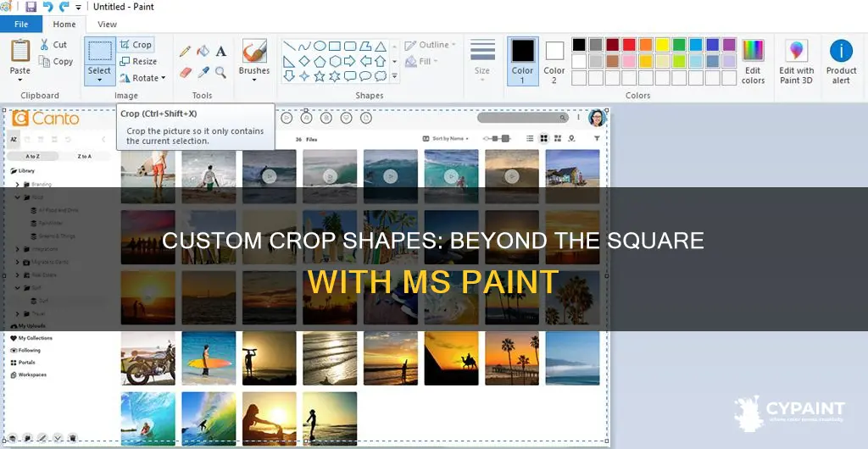Choose the purple palette color
Image resolution: width=868 pixels, height=449 pixels.
[729, 45]
